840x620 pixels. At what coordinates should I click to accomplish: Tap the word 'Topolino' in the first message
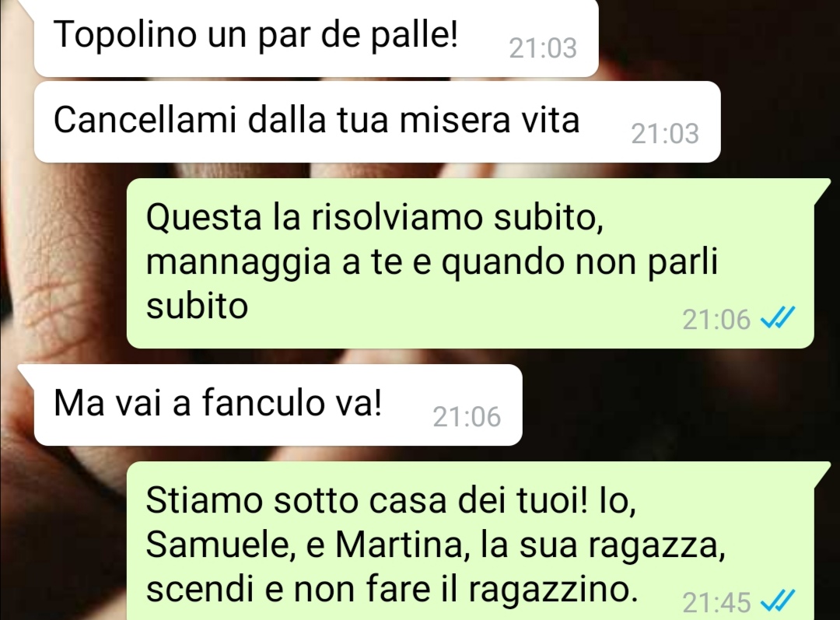125,35
